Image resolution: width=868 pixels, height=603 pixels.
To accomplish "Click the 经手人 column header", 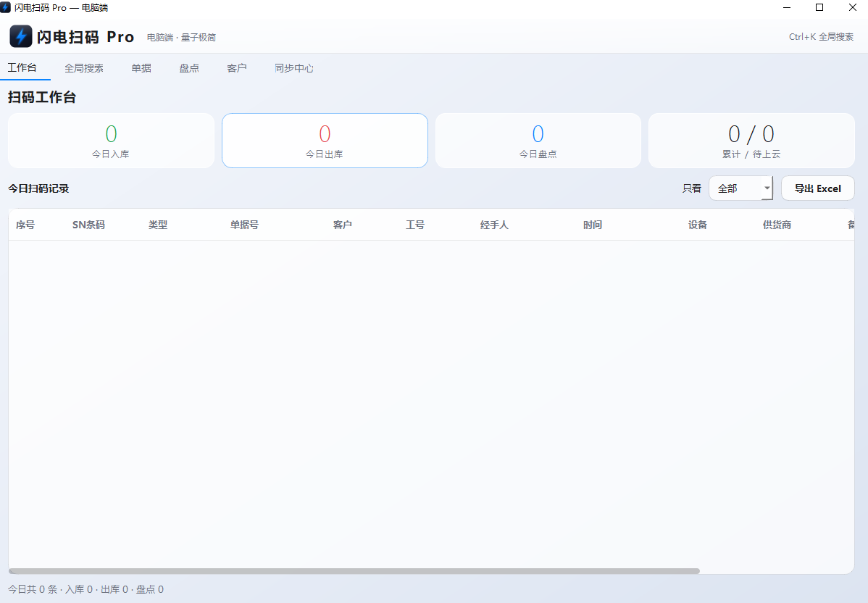I will coord(494,225).
